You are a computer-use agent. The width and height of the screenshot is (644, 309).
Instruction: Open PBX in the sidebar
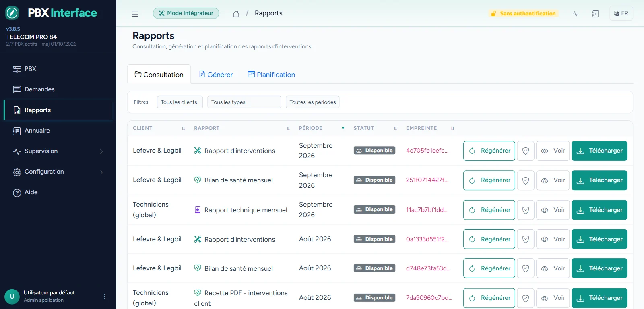click(x=58, y=69)
